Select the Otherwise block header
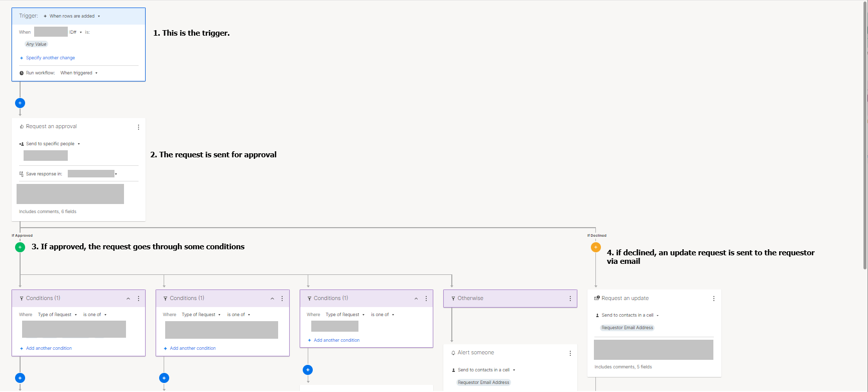This screenshot has width=868, height=392. (510, 299)
